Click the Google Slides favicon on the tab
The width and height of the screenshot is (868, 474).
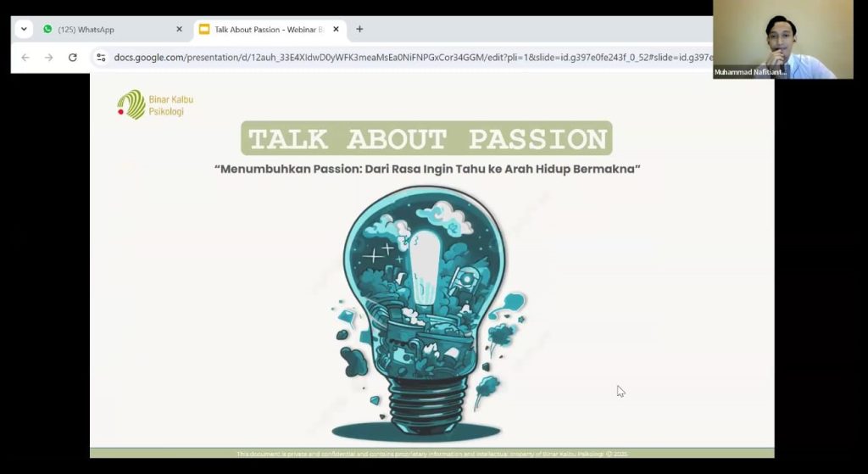203,29
